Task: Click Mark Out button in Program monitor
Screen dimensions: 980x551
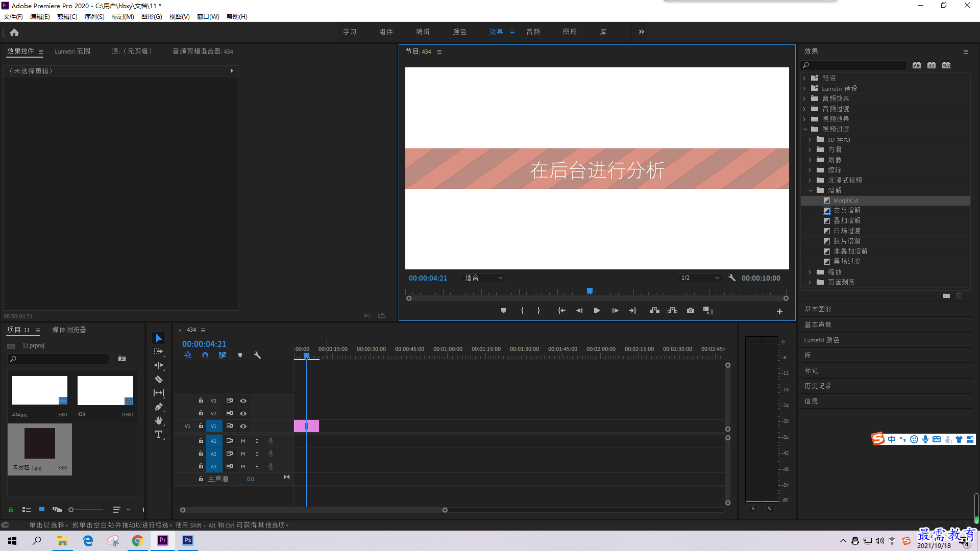Action: click(x=538, y=311)
